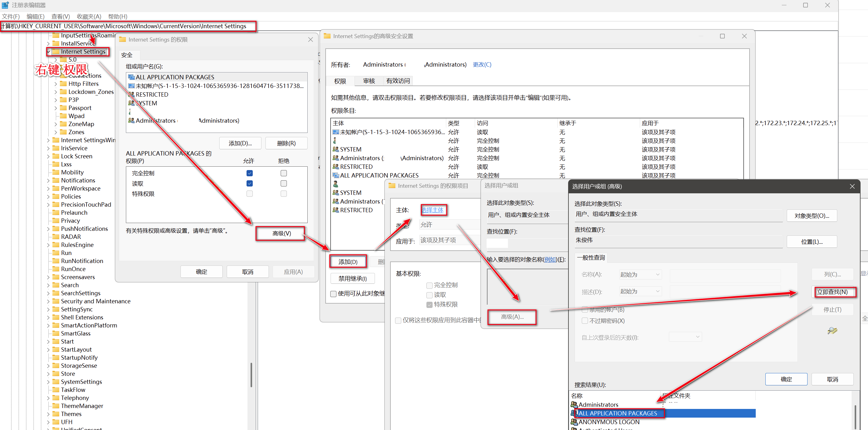The width and height of the screenshot is (868, 430).
Task: Click the Administrators icon in the search results
Action: pyautogui.click(x=574, y=404)
